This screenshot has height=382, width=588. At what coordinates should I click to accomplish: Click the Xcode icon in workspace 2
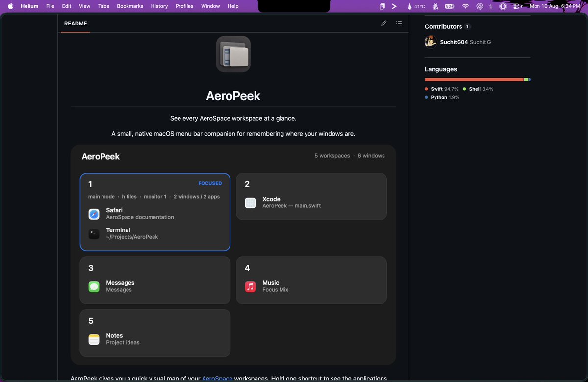click(x=250, y=203)
